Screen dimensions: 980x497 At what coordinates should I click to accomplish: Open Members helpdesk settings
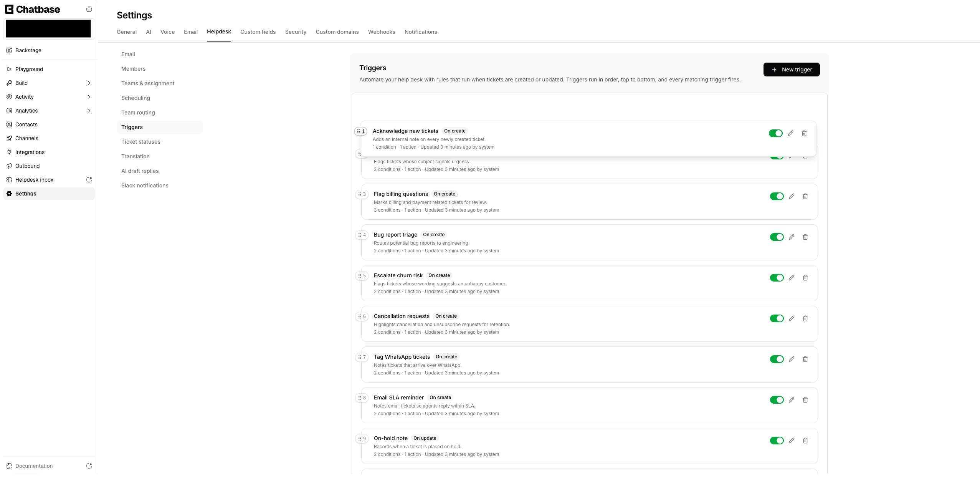tap(160, 69)
